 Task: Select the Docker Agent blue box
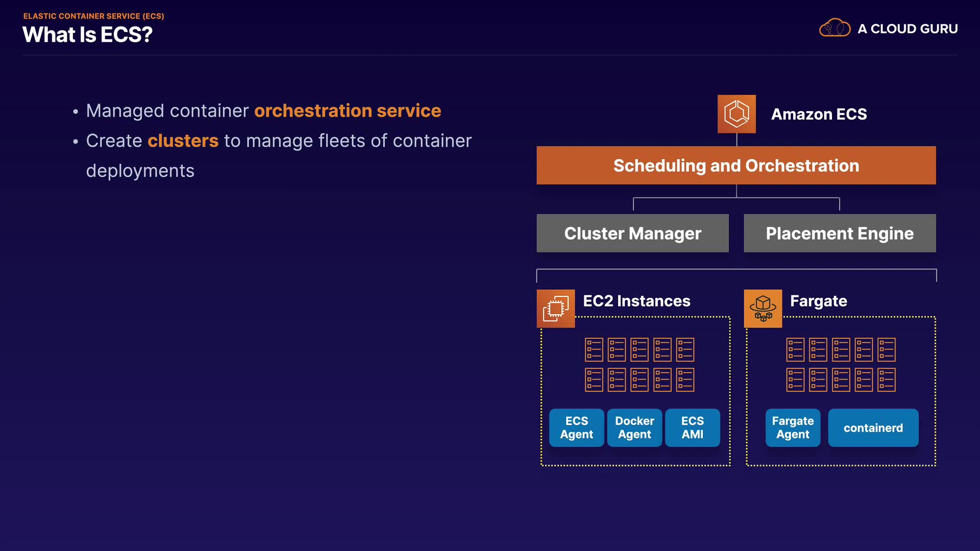click(634, 428)
